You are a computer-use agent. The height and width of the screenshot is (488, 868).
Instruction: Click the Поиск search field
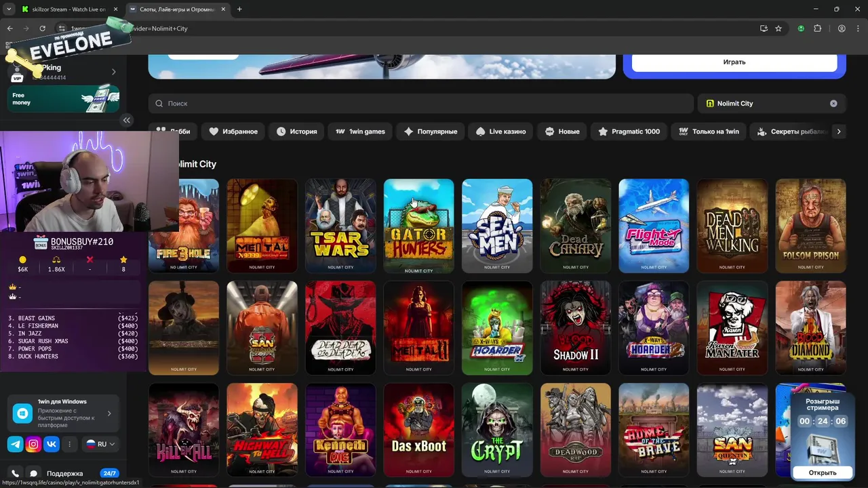[x=421, y=104]
